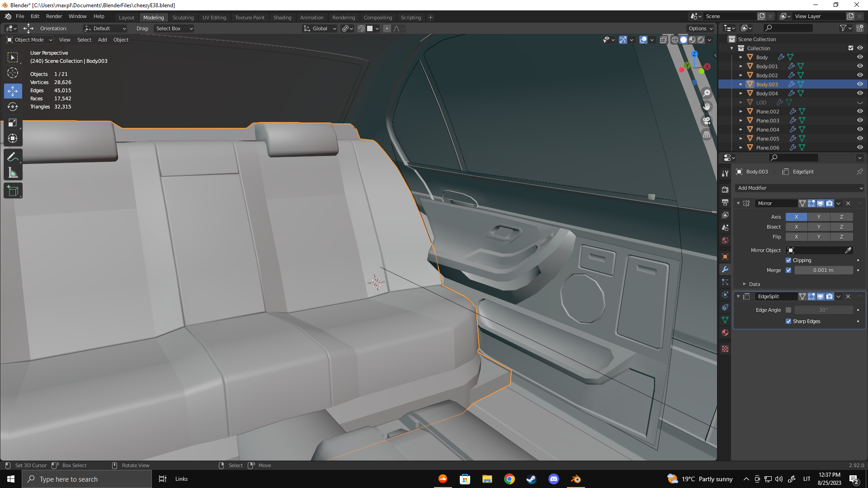Open the Add Modifier dropdown
This screenshot has height=488, width=868.
coord(799,188)
